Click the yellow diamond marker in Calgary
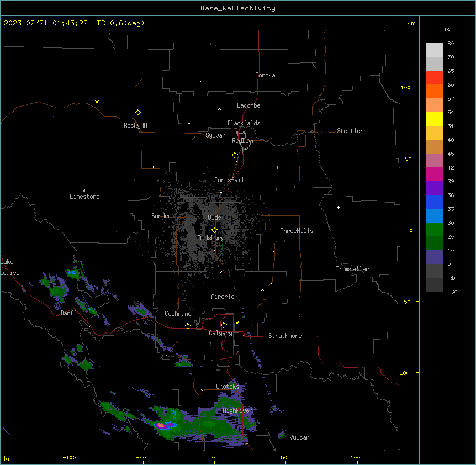This screenshot has width=476, height=465. point(224,325)
